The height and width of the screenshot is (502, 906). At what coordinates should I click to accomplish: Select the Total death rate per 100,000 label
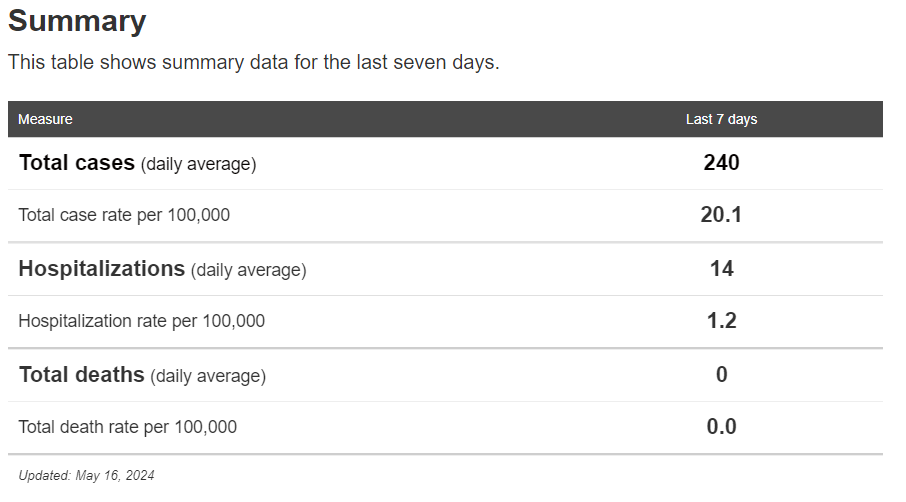tap(127, 427)
